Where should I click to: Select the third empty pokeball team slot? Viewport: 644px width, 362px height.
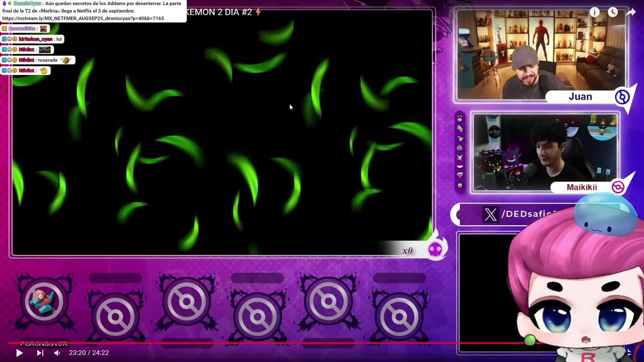tap(187, 301)
